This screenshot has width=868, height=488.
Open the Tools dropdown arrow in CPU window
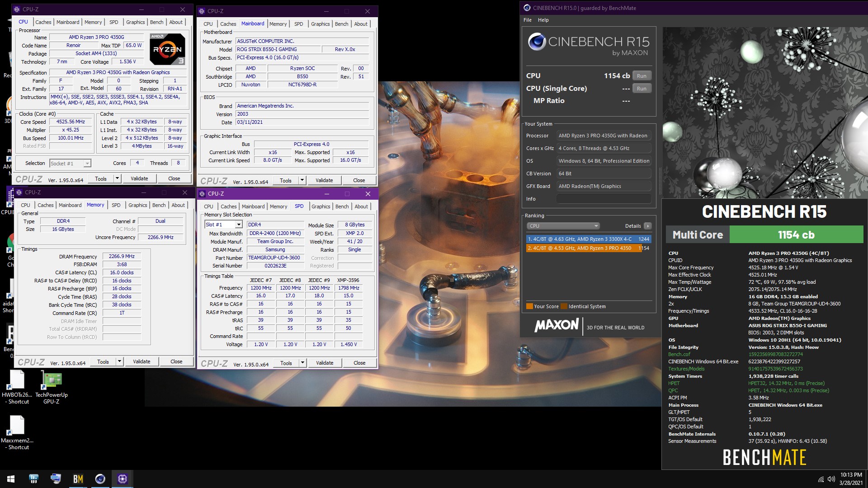click(x=117, y=178)
